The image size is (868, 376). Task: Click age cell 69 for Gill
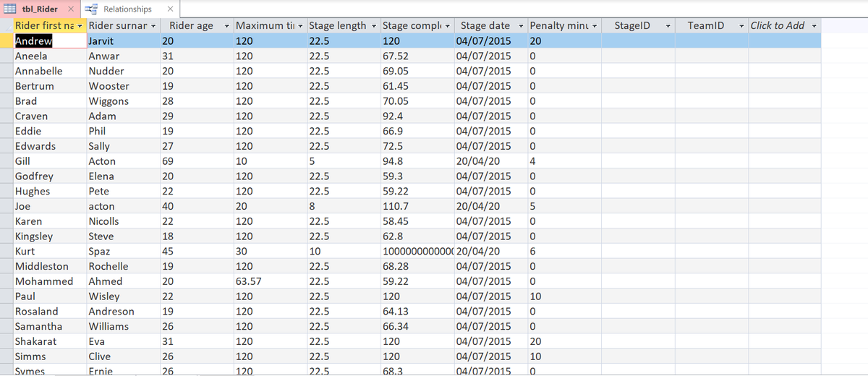[x=197, y=161]
